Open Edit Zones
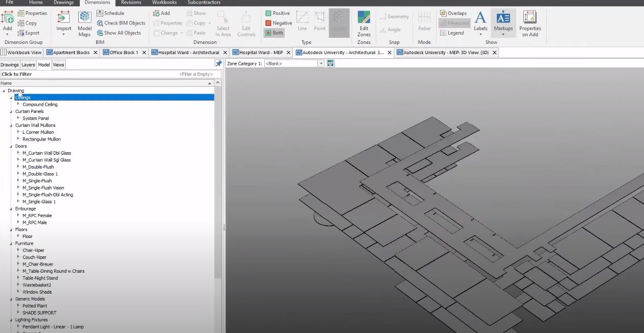Screen dimensions: 644x333 pyautogui.click(x=364, y=23)
